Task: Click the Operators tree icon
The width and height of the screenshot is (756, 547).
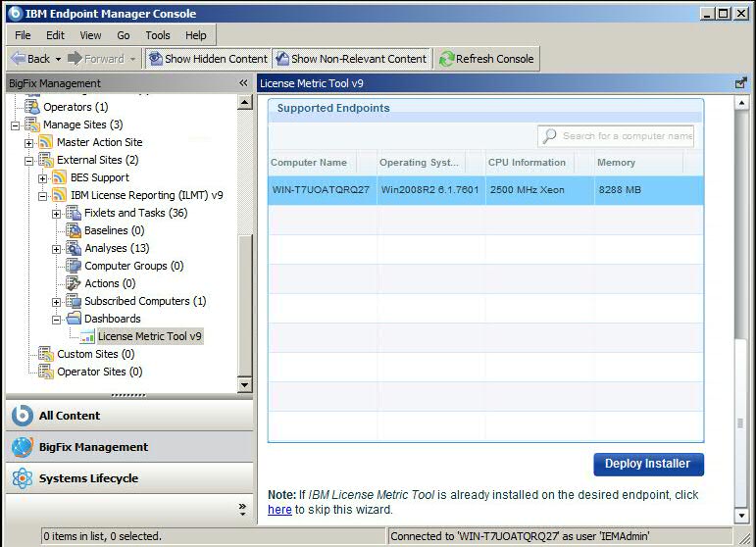Action: click(32, 107)
